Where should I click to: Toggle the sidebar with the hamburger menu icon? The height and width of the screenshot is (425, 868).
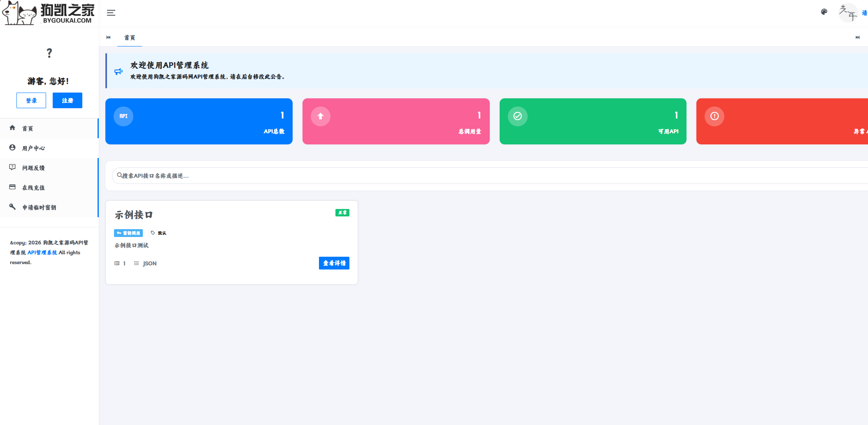point(111,13)
